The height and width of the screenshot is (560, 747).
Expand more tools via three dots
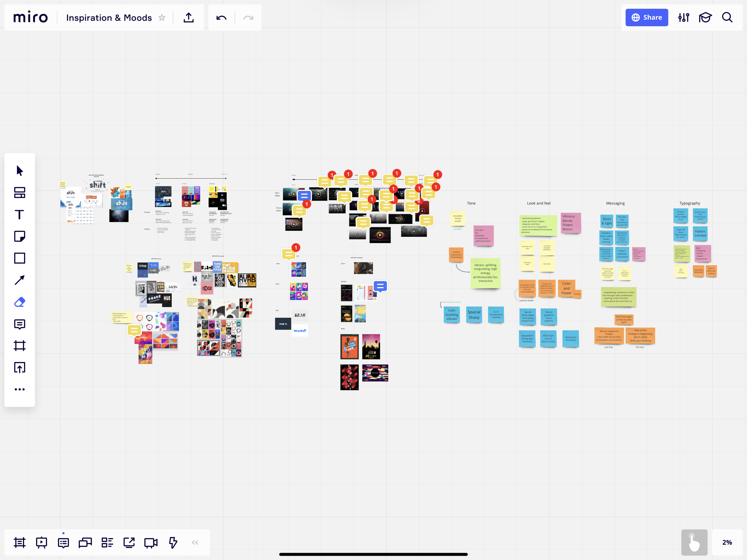(20, 389)
